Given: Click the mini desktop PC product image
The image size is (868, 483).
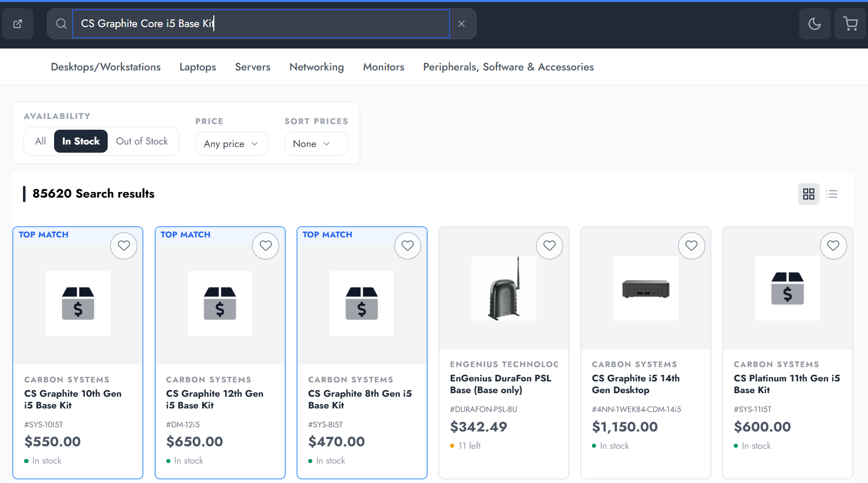Looking at the screenshot, I should click(646, 288).
